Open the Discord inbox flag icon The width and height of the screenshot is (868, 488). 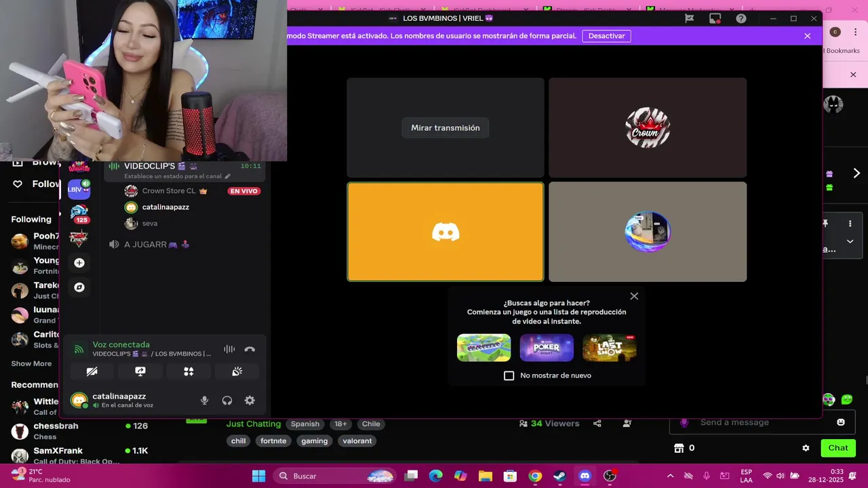689,18
